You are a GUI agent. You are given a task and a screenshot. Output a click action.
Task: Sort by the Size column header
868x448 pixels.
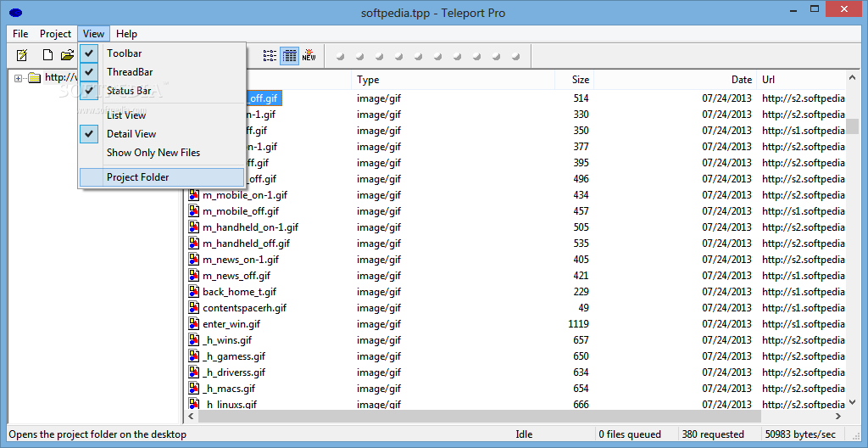click(x=574, y=80)
